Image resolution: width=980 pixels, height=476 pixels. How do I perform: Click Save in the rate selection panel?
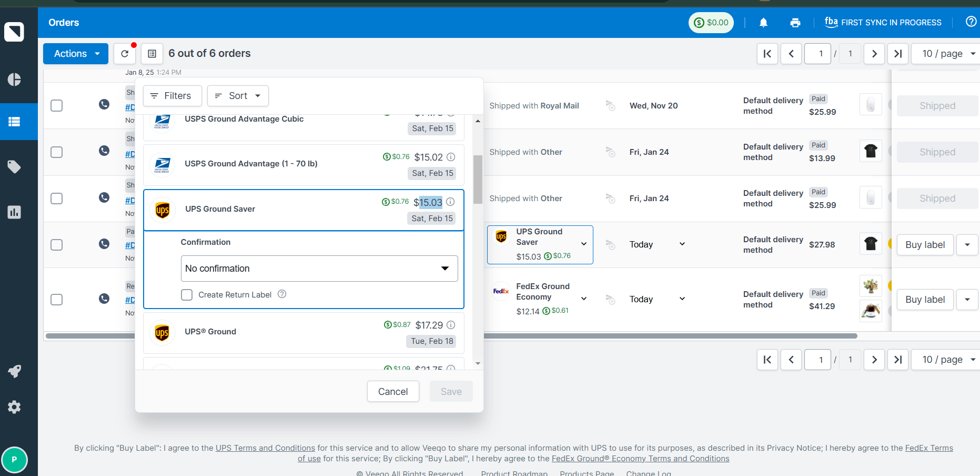point(451,391)
